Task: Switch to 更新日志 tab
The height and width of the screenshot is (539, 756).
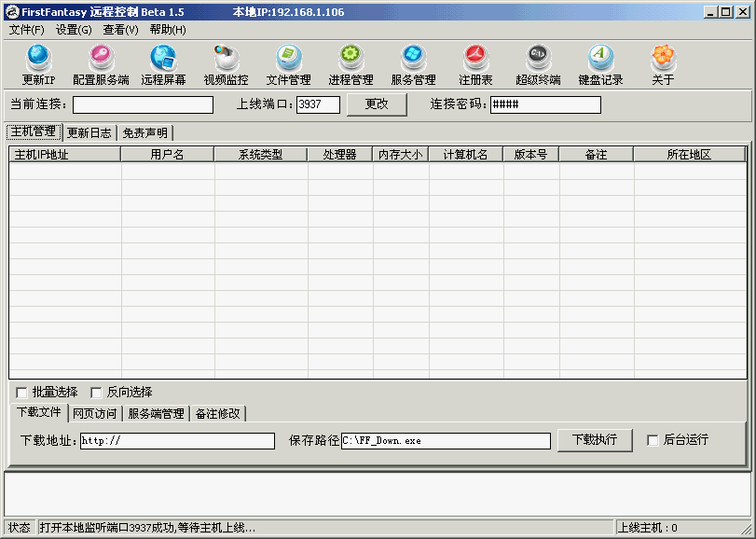Action: tap(89, 133)
